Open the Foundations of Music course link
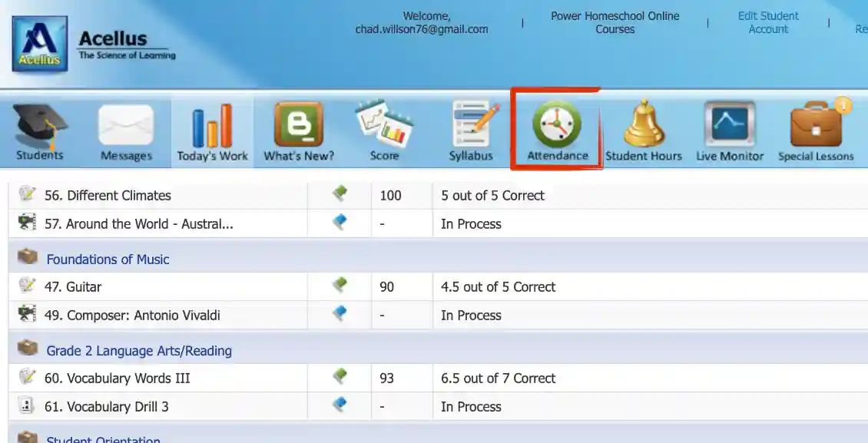The width and height of the screenshot is (868, 443). pos(108,260)
